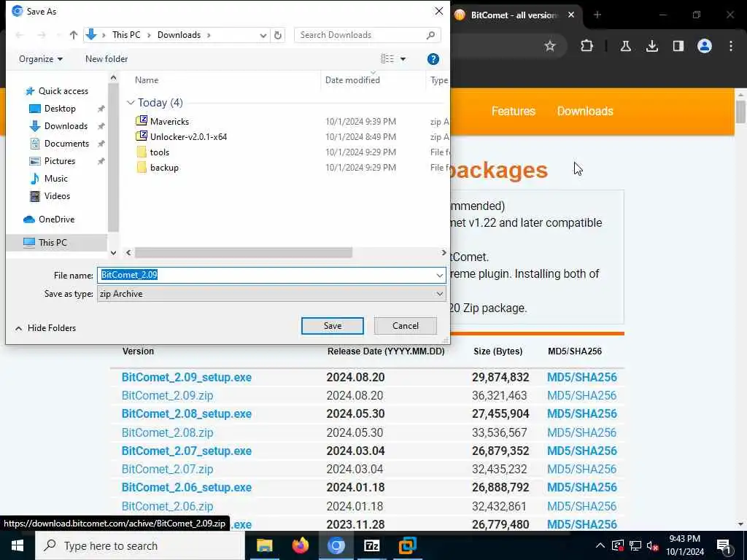This screenshot has width=747, height=560.
Task: Select Pictures in the navigation pane
Action: (x=59, y=161)
